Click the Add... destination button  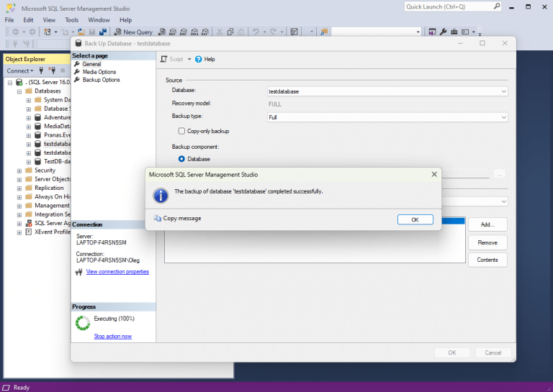click(487, 224)
